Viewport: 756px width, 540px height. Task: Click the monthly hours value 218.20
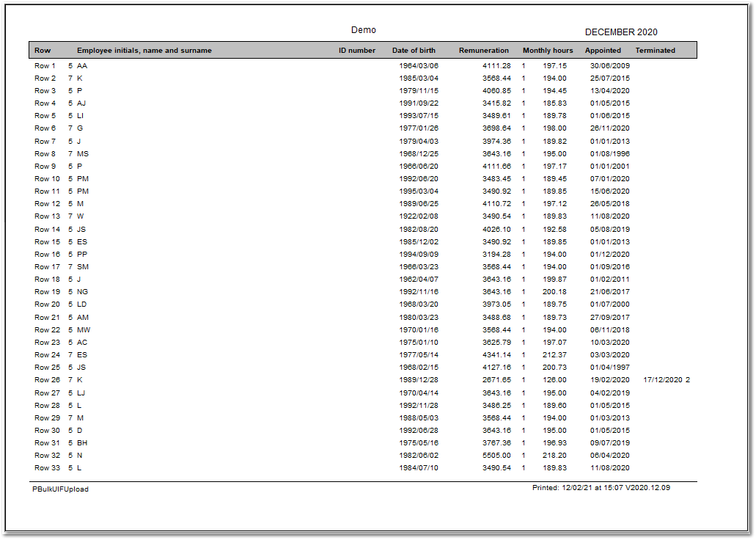(554, 455)
